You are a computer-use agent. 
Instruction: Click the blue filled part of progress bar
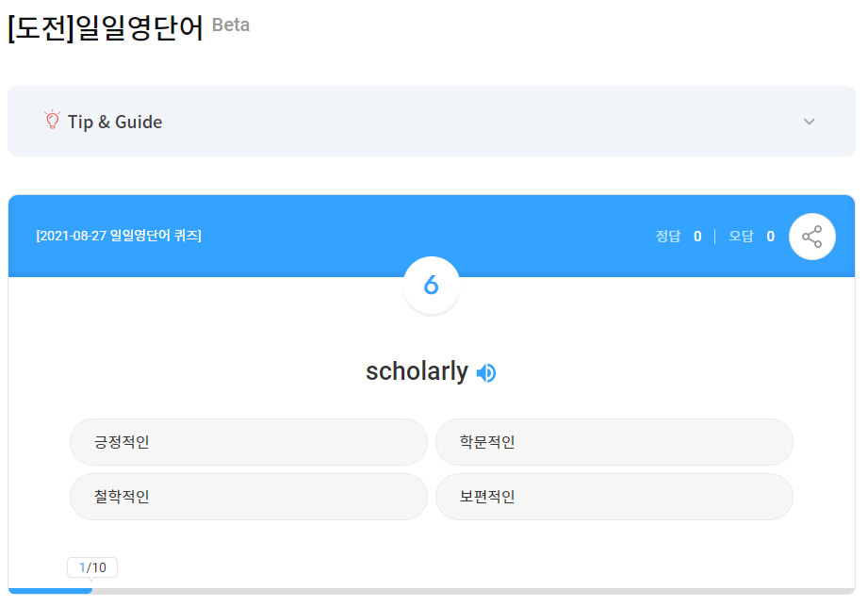(50, 591)
